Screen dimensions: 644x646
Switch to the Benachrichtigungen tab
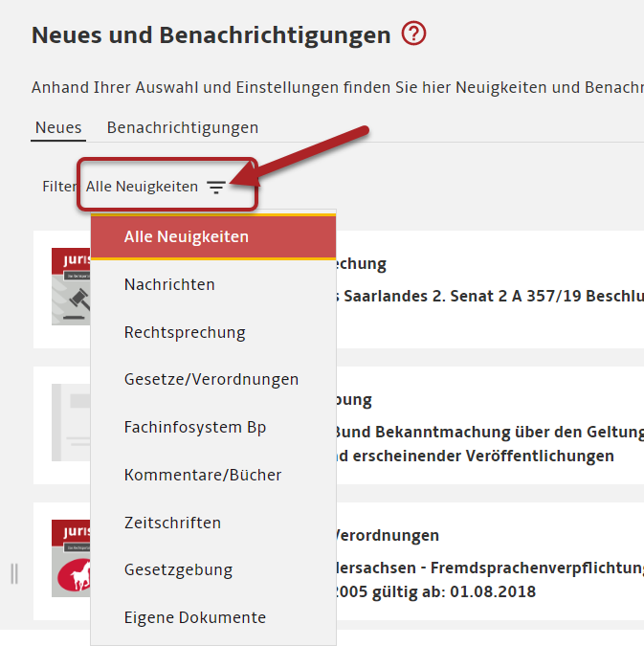[x=182, y=127]
